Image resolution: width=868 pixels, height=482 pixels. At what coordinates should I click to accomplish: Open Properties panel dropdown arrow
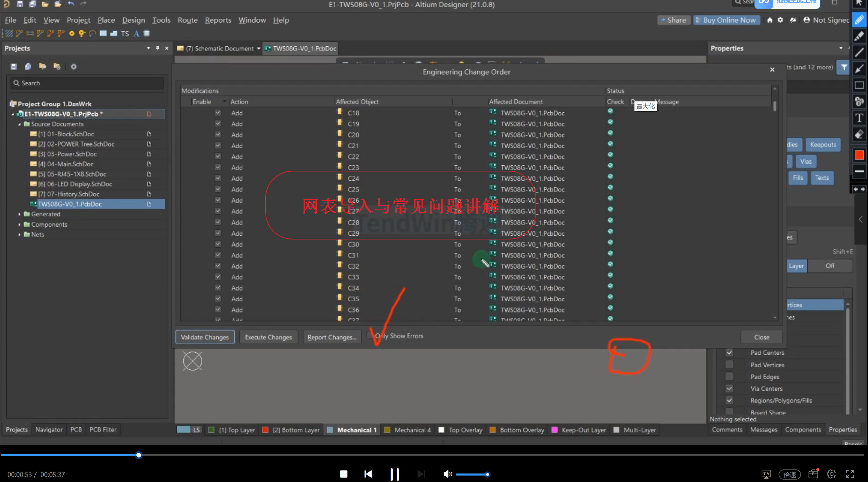coord(841,48)
